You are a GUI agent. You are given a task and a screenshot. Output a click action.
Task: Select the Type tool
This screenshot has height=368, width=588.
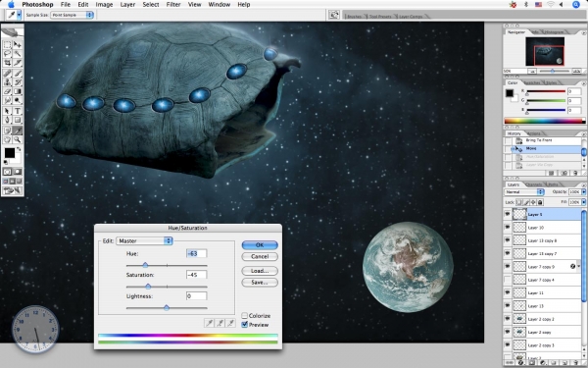[18, 111]
